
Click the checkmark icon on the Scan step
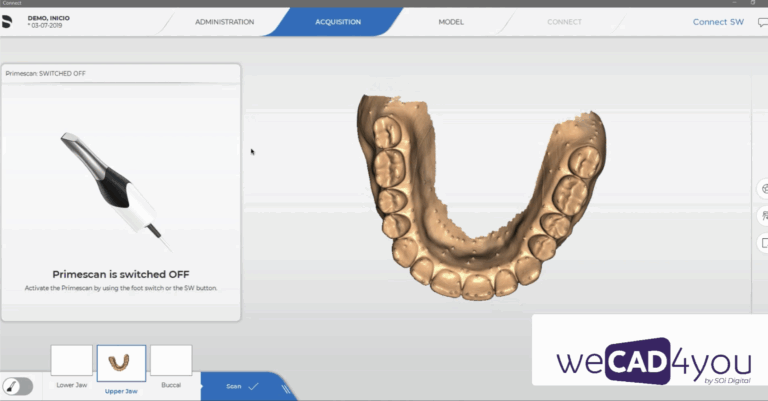[x=253, y=385]
